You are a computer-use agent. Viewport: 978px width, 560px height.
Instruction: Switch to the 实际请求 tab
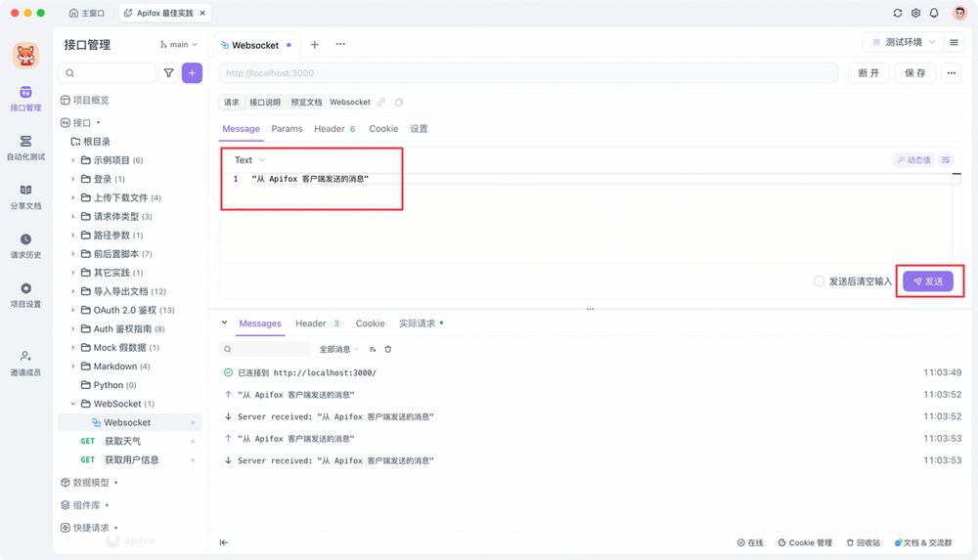pos(418,323)
